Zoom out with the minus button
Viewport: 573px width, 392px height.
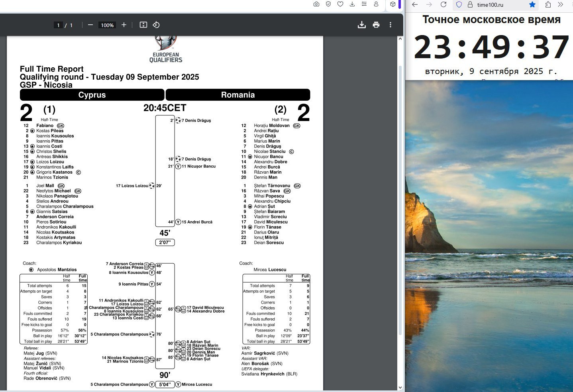[x=90, y=25]
